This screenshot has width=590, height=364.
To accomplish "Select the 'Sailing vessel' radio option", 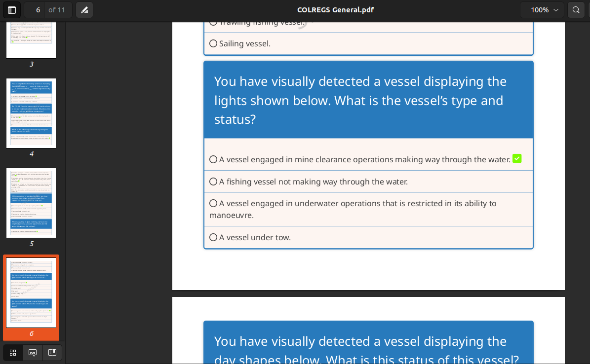I will click(x=213, y=43).
